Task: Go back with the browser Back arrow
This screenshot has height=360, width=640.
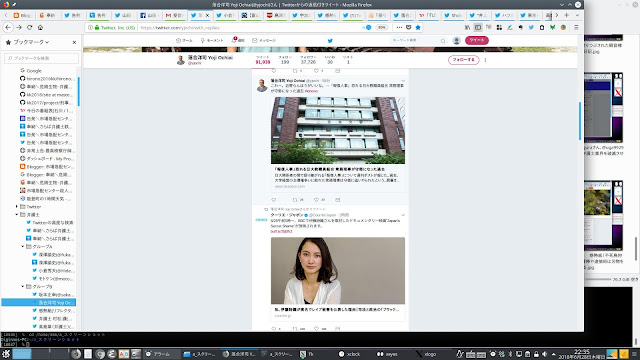Action: coord(8,27)
